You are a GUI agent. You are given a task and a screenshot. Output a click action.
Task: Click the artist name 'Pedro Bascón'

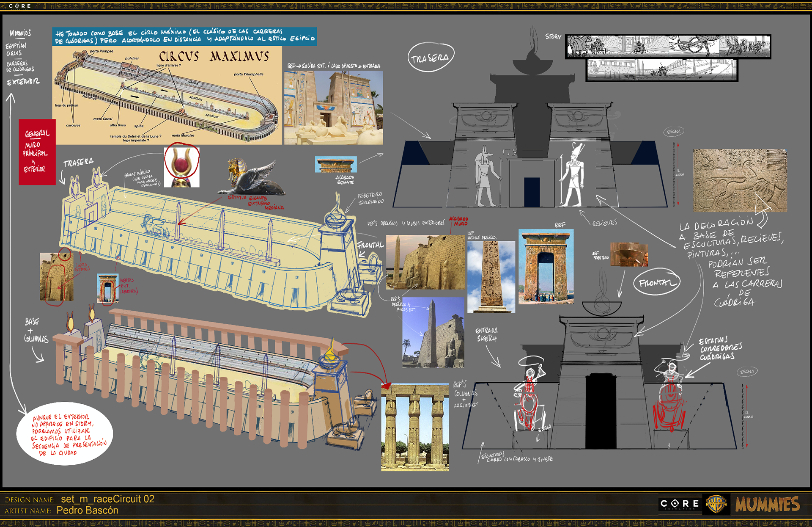(87, 510)
